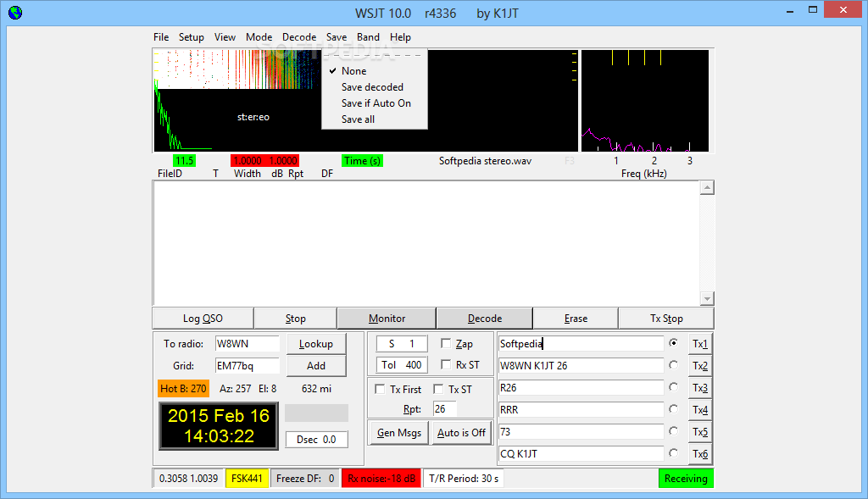This screenshot has width=868, height=499.
Task: Click the Freeze DF status field
Action: 305,478
